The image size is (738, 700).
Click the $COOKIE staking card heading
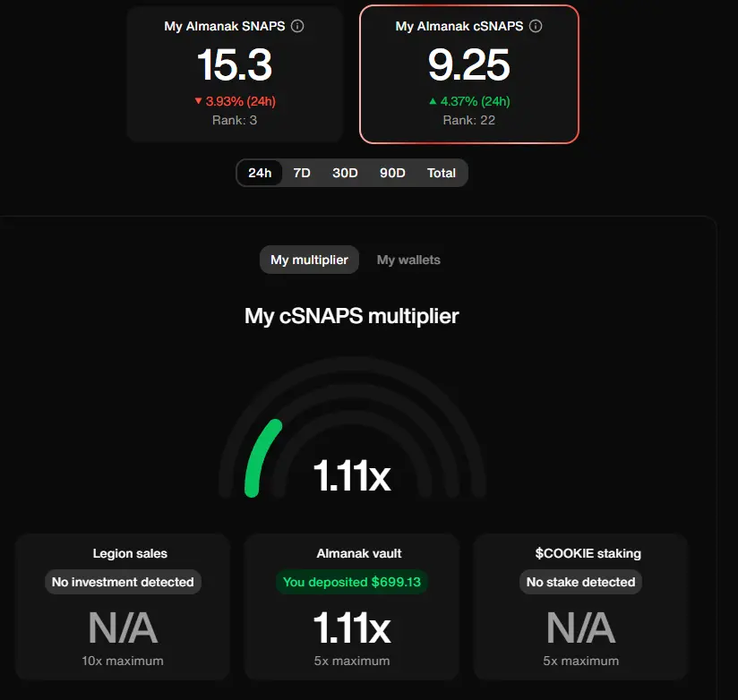point(588,553)
